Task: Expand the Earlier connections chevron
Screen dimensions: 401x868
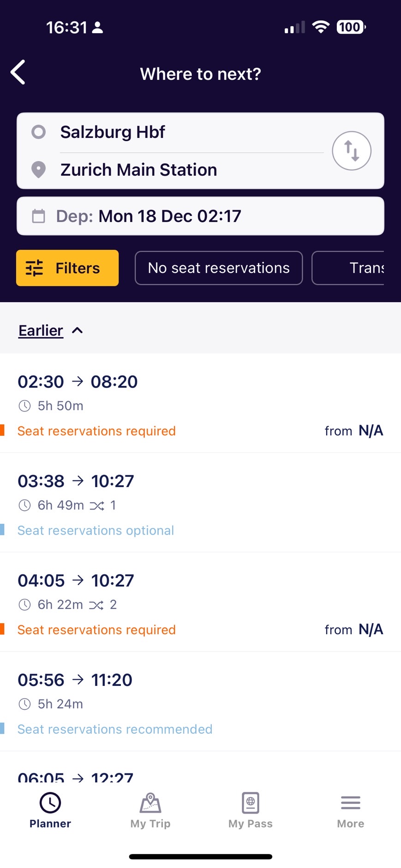Action: 78,330
